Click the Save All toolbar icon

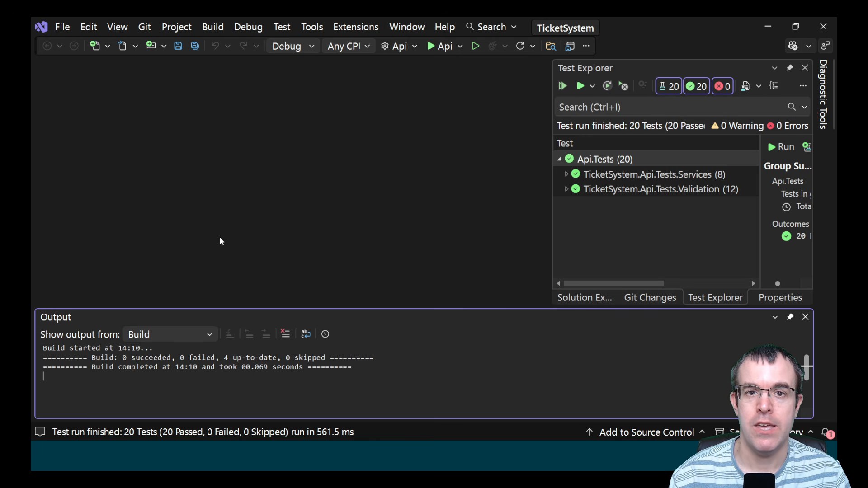pos(195,46)
